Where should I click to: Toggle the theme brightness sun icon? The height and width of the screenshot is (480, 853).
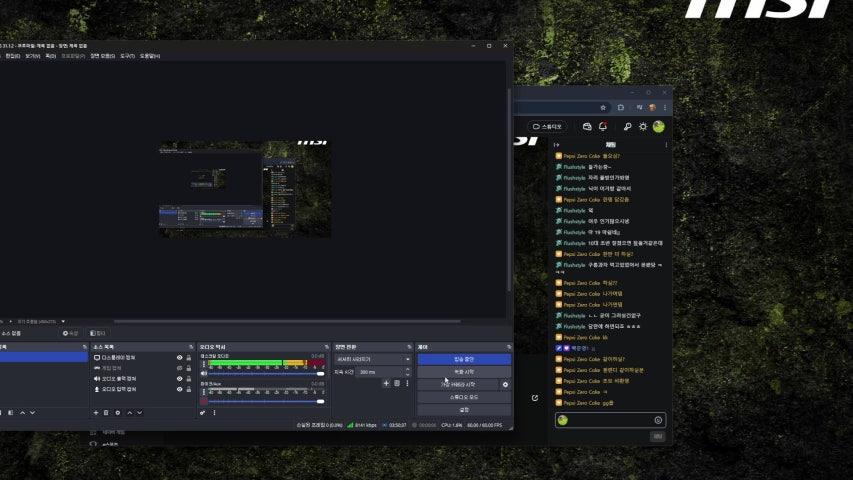[x=643, y=126]
